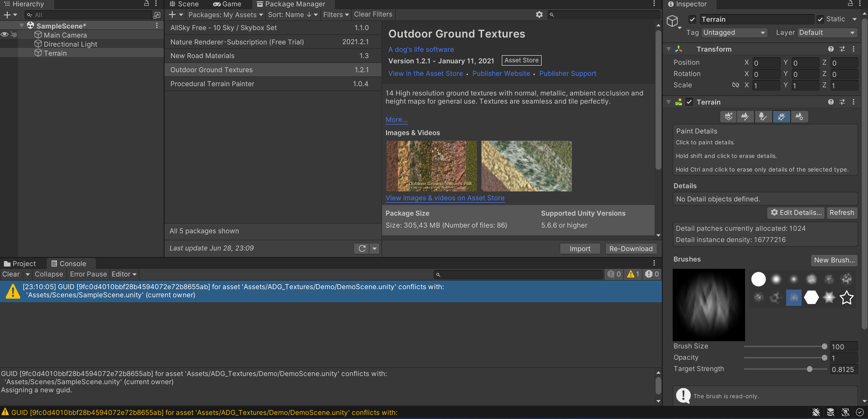Image resolution: width=868 pixels, height=419 pixels.
Task: Choose the selected grass-blade brush
Action: (x=794, y=297)
